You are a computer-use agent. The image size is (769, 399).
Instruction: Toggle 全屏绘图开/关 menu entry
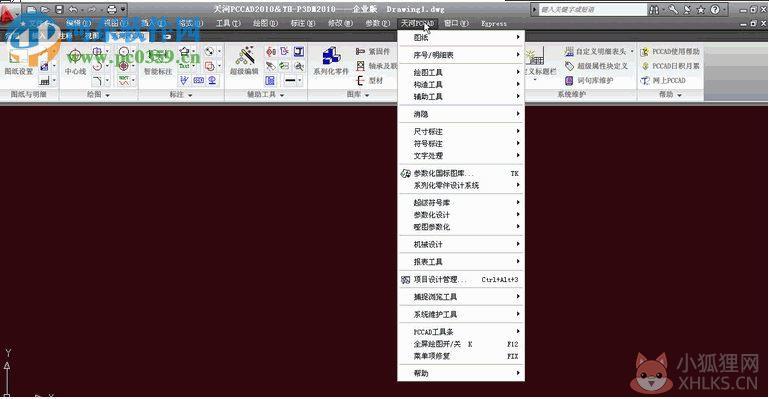(x=461, y=344)
